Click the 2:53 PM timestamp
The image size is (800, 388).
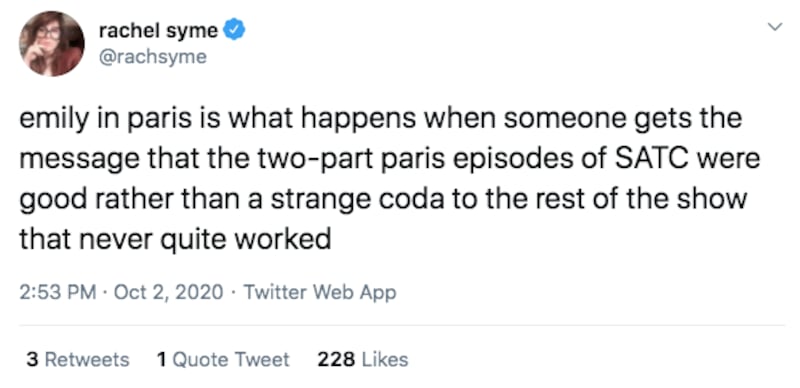pyautogui.click(x=58, y=293)
